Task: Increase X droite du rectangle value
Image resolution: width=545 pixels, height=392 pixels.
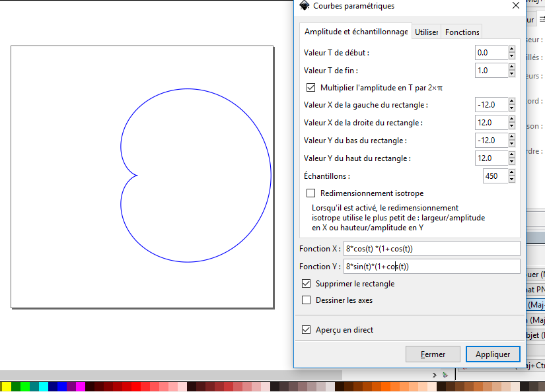Action: tap(511, 119)
